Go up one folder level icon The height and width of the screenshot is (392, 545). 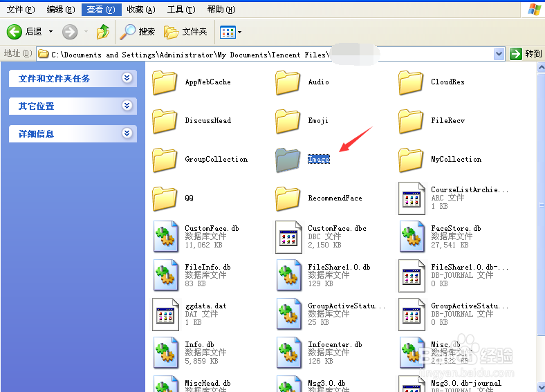[x=103, y=32]
